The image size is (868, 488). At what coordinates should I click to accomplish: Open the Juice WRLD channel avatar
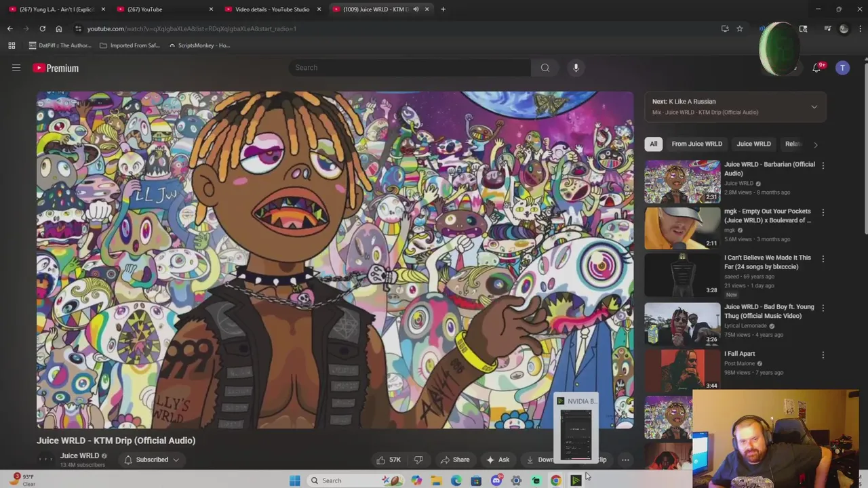click(x=45, y=460)
